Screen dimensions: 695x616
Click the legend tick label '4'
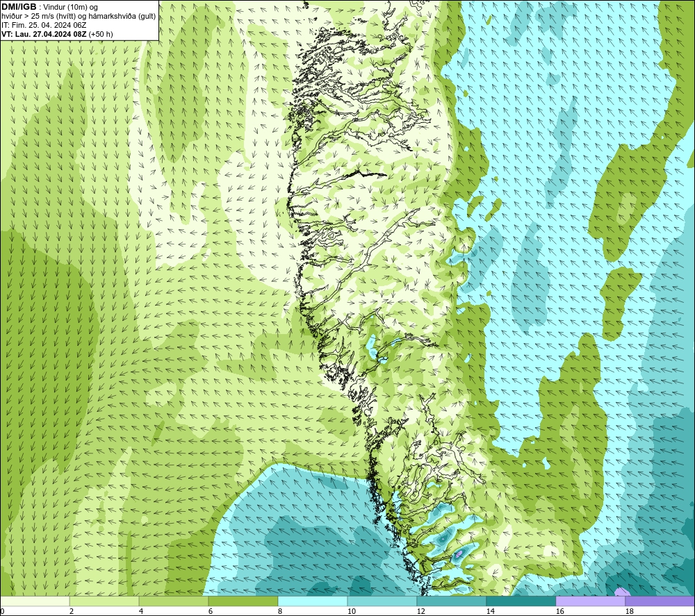click(141, 612)
